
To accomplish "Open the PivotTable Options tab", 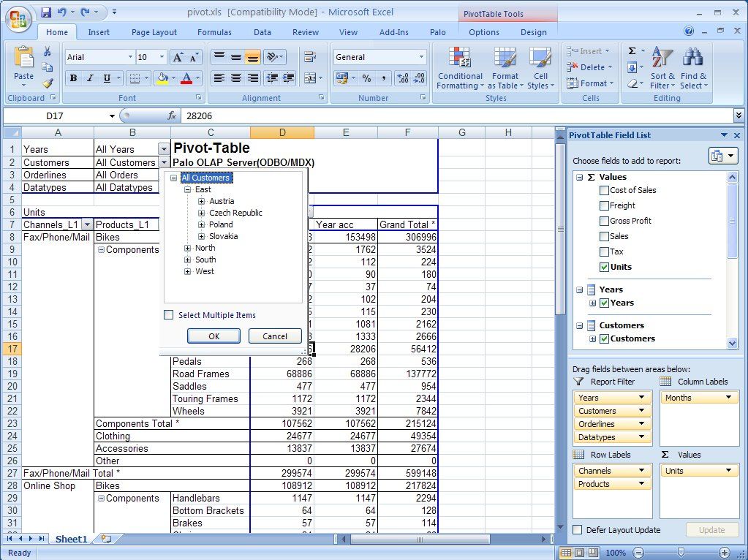I will click(484, 32).
